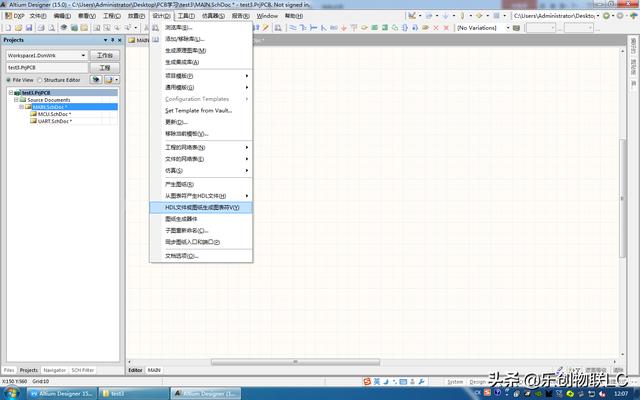This screenshot has height=400, width=640.
Task: Click the vertical scrollbar thumb
Action: click(x=622, y=198)
